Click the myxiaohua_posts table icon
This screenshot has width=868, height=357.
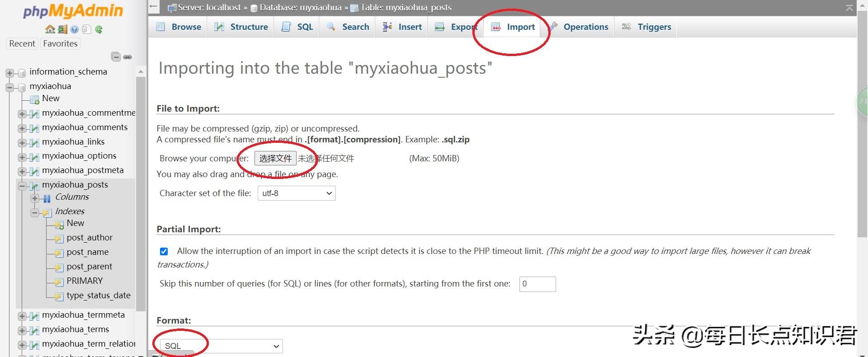pos(34,186)
